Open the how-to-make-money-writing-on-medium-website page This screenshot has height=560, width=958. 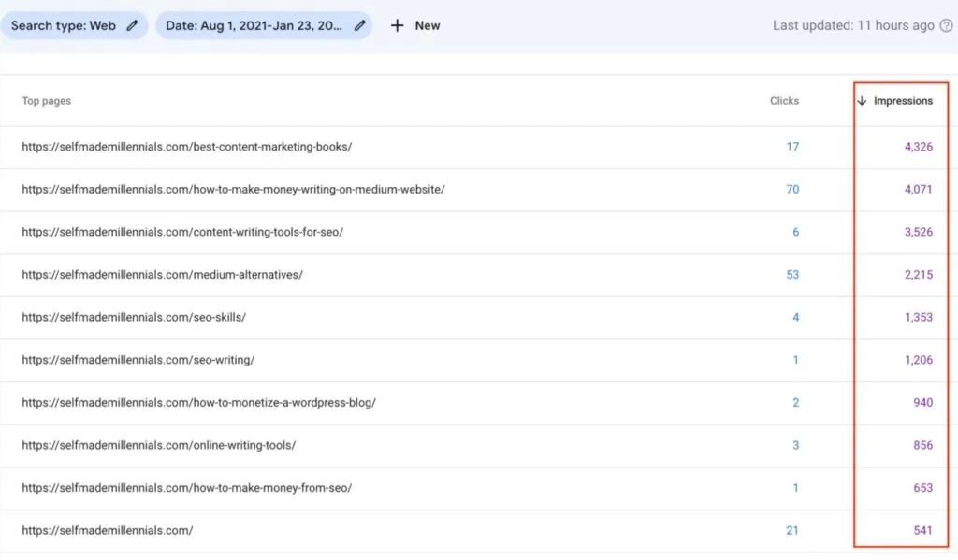point(233,190)
